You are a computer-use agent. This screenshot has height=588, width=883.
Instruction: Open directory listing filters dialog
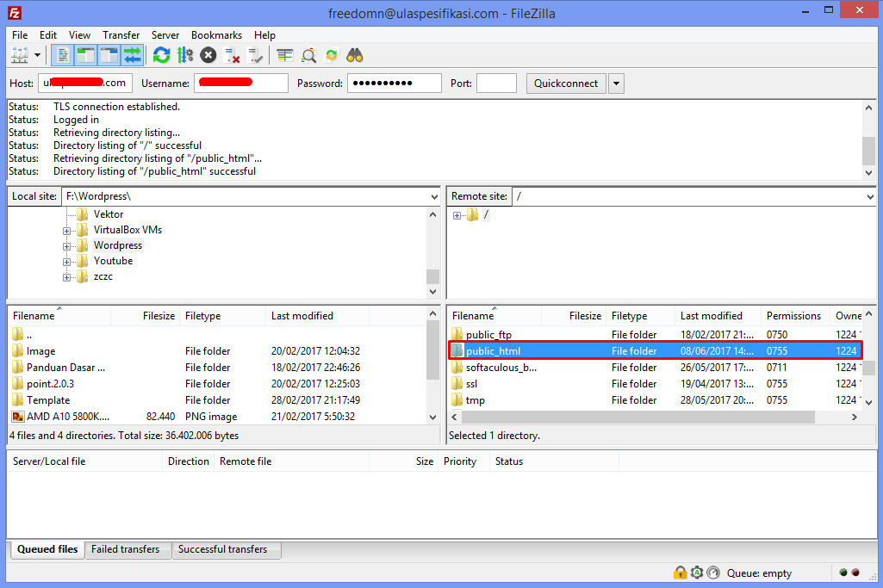tap(285, 55)
